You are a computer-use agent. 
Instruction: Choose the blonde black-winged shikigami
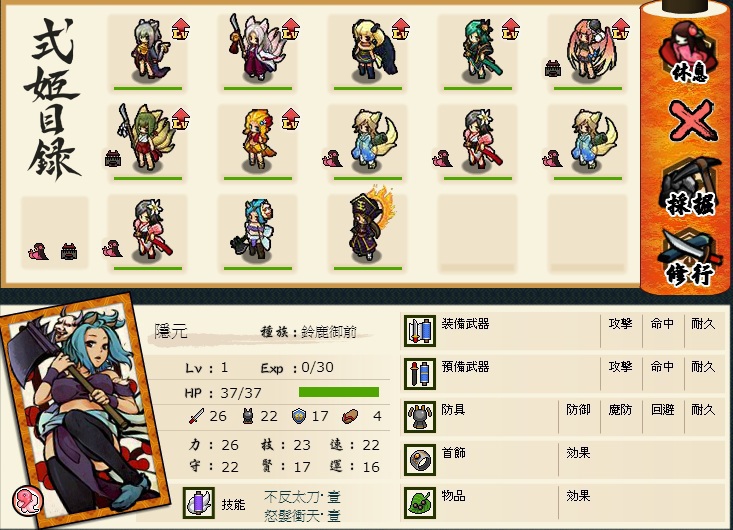pyautogui.click(x=373, y=48)
